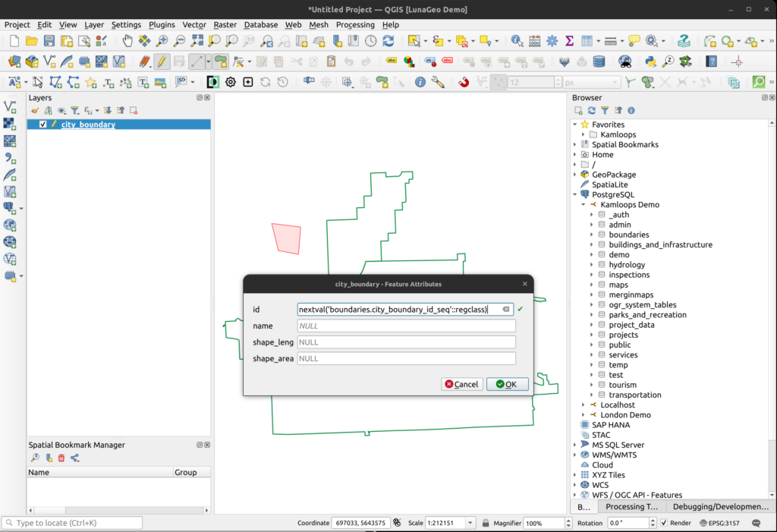Open the Statistical Summary sigma icon

[x=569, y=41]
